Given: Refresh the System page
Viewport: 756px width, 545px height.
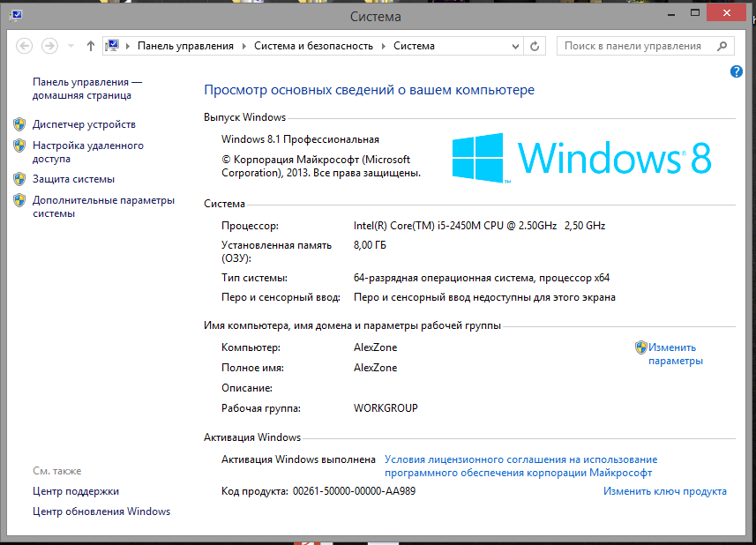Looking at the screenshot, I should 535,46.
